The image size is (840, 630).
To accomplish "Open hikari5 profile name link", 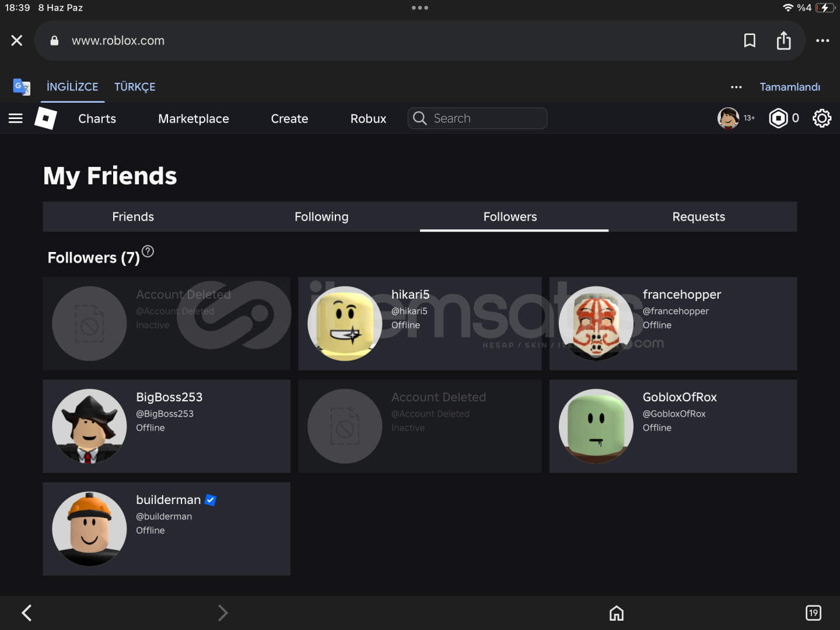I will (x=411, y=295).
